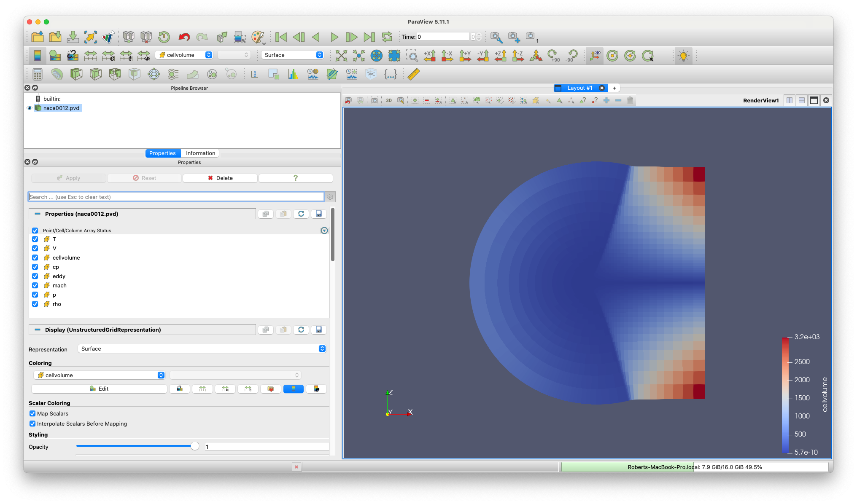Screen dimensions: 857x504
Task: Select the Layout #1 tab
Action: coord(579,88)
